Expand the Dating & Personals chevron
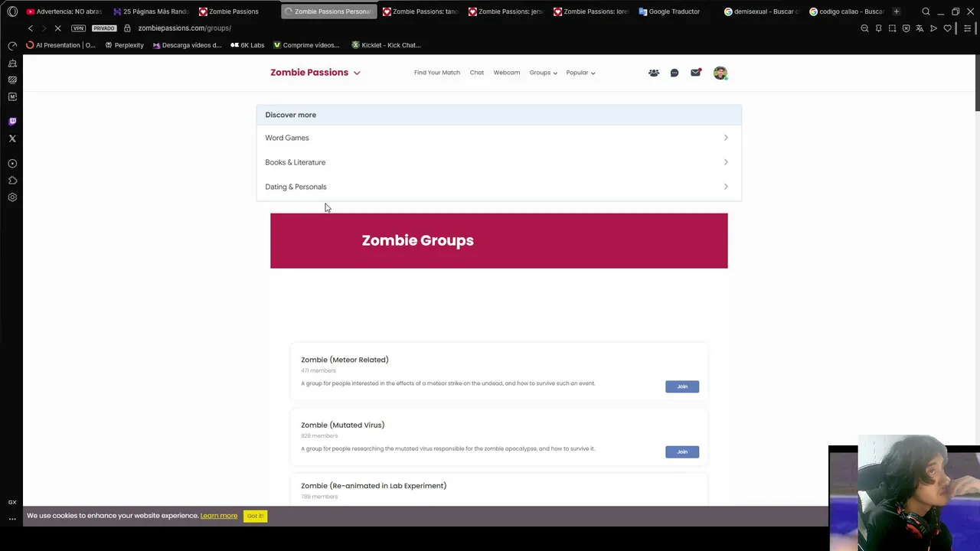This screenshot has height=551, width=980. 726,187
